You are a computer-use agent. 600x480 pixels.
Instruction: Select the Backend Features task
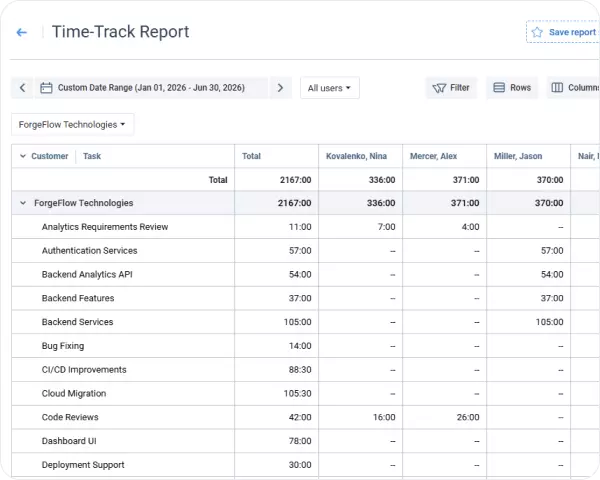(x=78, y=298)
